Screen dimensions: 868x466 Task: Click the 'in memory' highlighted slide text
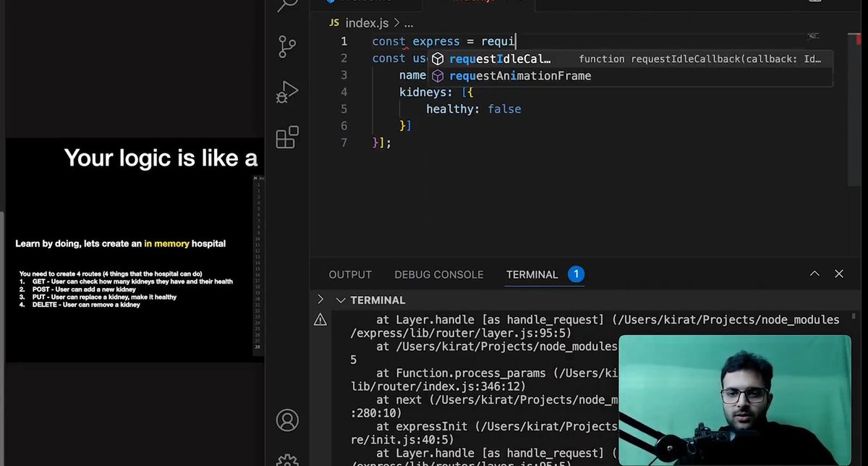pos(166,244)
